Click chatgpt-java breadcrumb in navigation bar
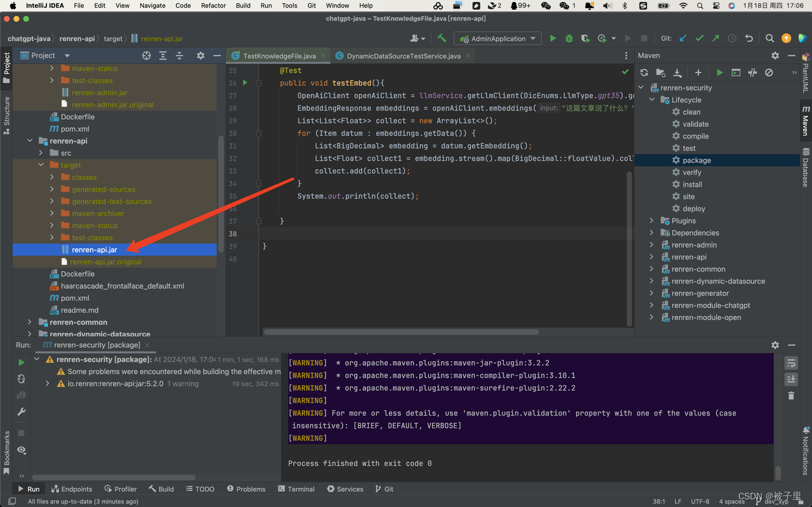The width and height of the screenshot is (812, 507). point(29,38)
